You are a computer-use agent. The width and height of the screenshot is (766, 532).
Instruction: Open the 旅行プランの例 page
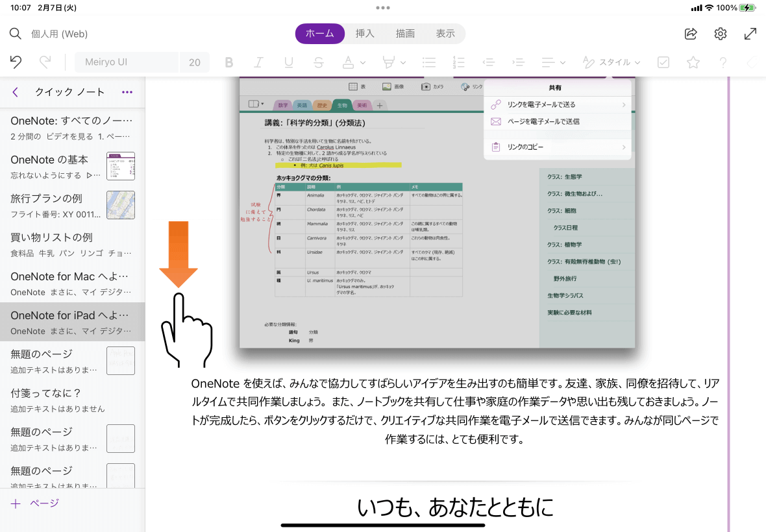click(x=72, y=206)
